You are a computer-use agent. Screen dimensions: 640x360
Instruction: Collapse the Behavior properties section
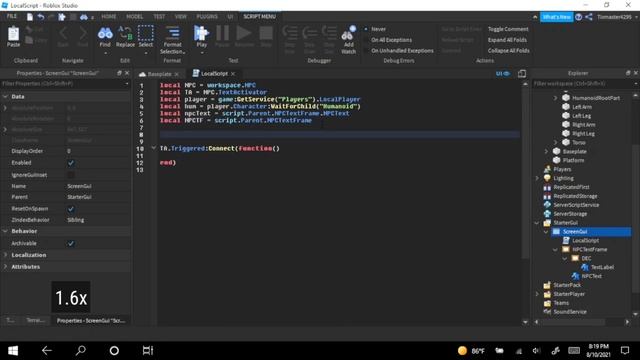(5, 231)
